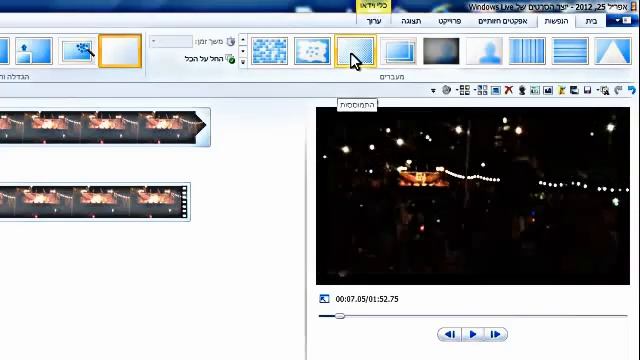The height and width of the screenshot is (360, 640).
Task: Select the highlighted dissolve transition under the cursor
Action: [x=355, y=51]
